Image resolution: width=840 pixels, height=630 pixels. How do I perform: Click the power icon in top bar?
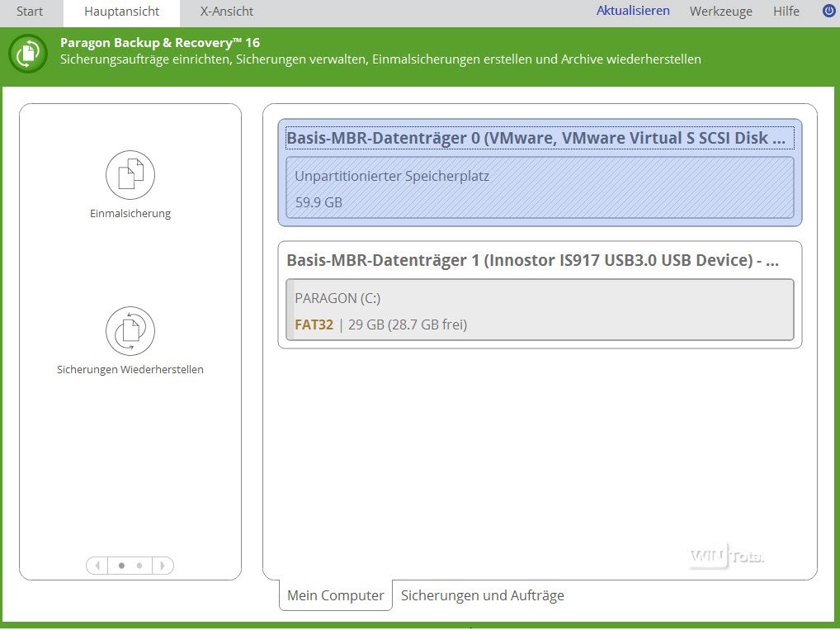[828, 11]
